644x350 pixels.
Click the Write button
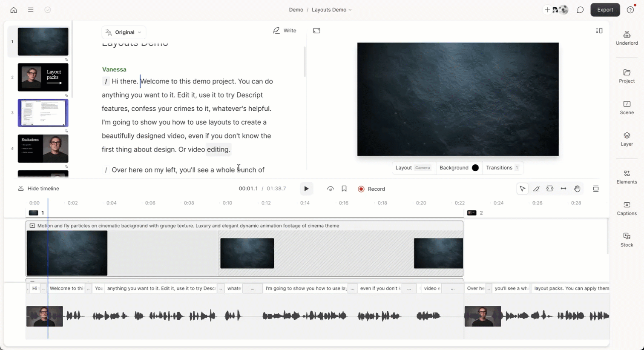point(285,31)
